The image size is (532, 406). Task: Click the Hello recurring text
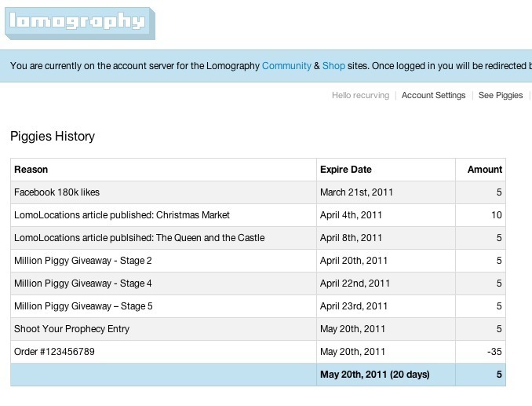pos(360,95)
